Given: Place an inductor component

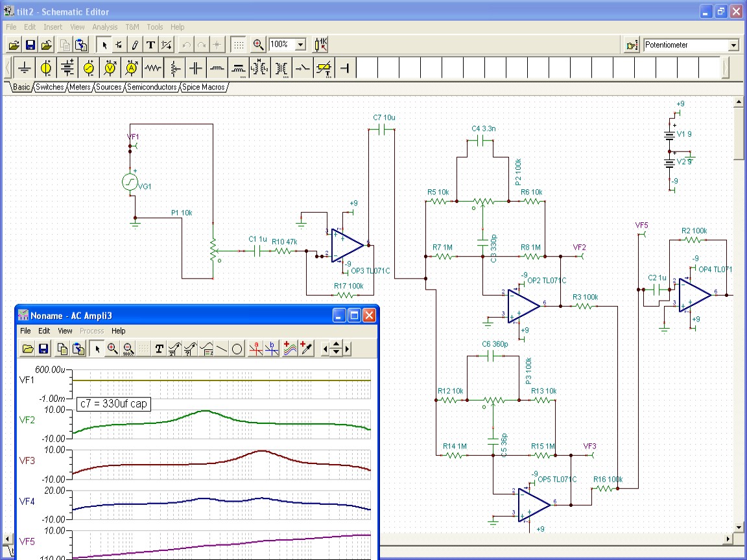Looking at the screenshot, I should pyautogui.click(x=217, y=68).
